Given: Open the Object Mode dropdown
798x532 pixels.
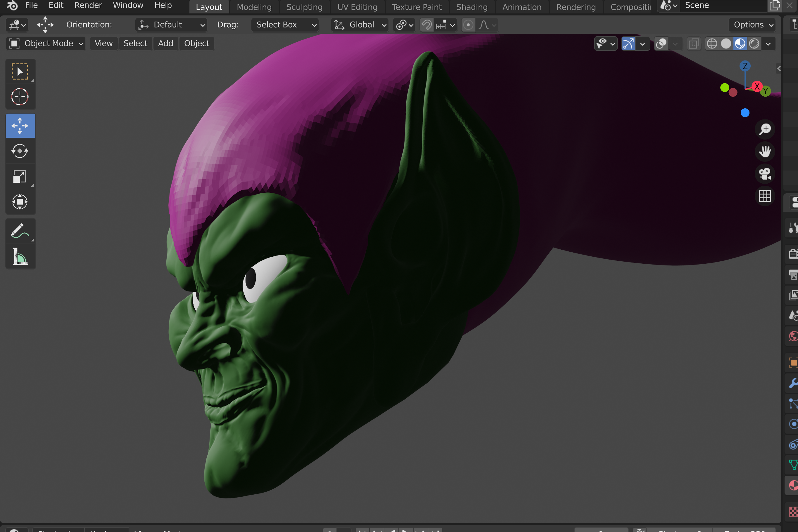Looking at the screenshot, I should pos(46,44).
